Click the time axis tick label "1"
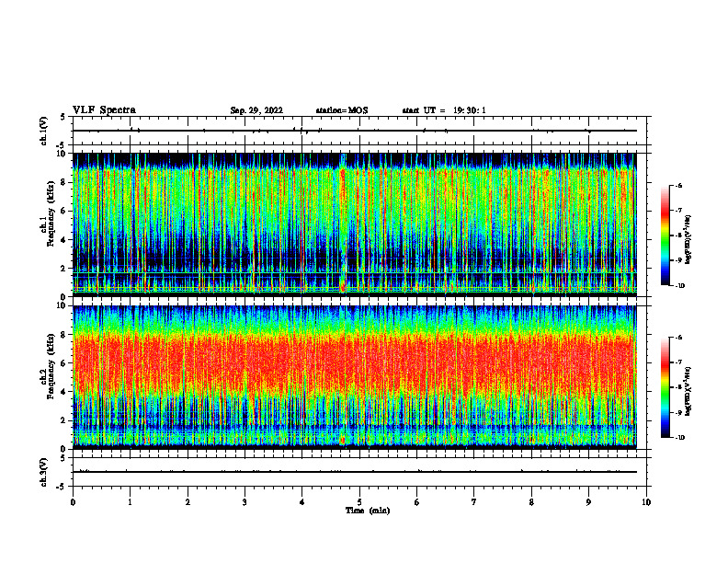Image resolution: width=728 pixels, height=563 pixels. click(130, 502)
